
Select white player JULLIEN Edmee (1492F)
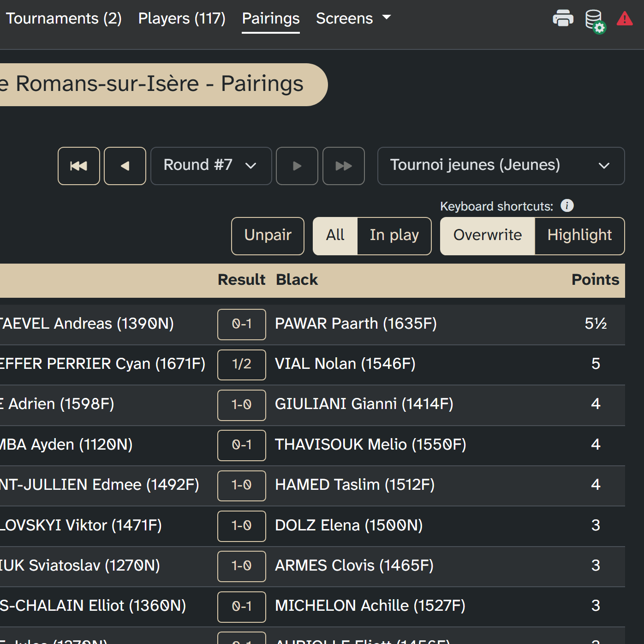(99, 485)
